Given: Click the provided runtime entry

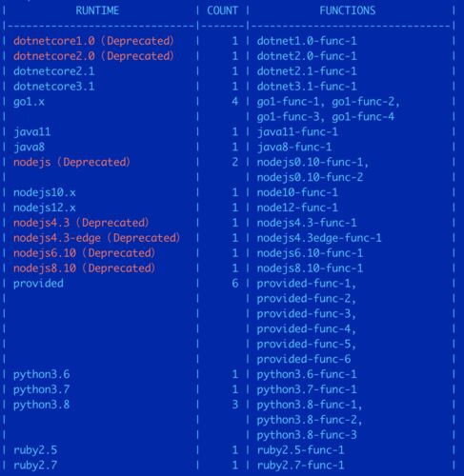Looking at the screenshot, I should pyautogui.click(x=38, y=284).
